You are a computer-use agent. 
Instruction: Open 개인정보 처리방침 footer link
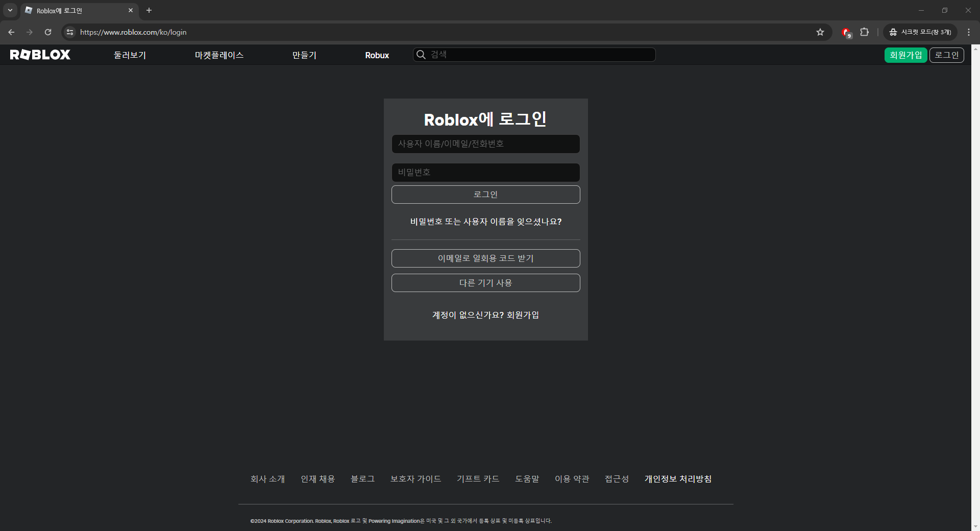click(x=678, y=479)
